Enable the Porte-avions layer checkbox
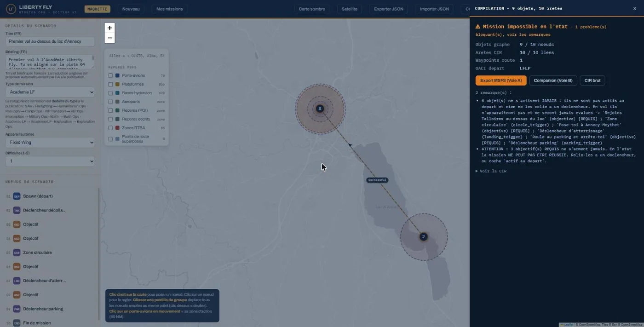Viewport: 644px width, 327px height. pos(110,75)
